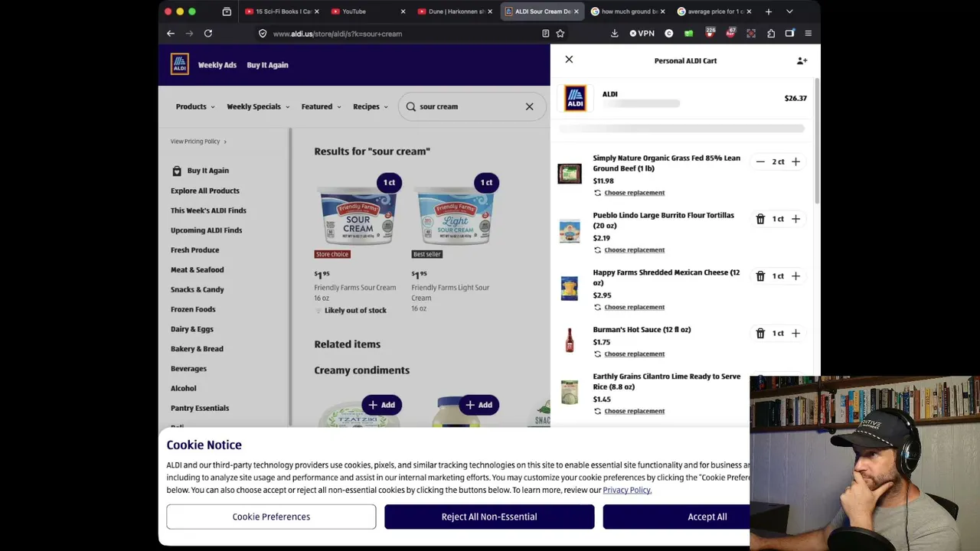Viewport: 980px width, 551px height.
Task: Open the Privacy Policy link
Action: click(x=627, y=491)
